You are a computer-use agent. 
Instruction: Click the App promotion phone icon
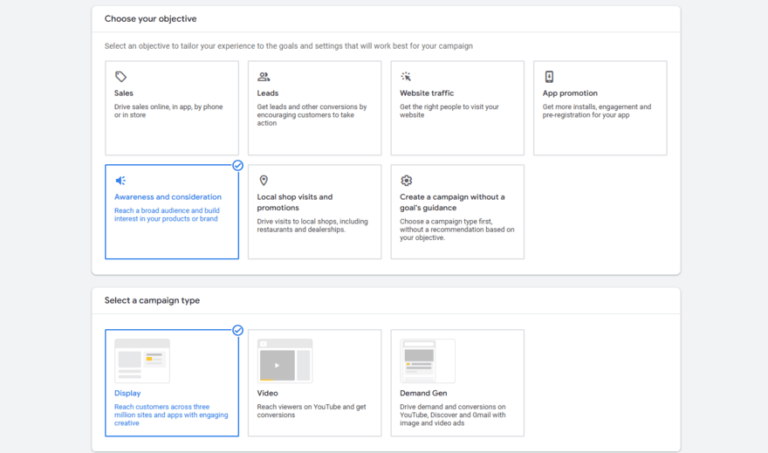point(549,76)
